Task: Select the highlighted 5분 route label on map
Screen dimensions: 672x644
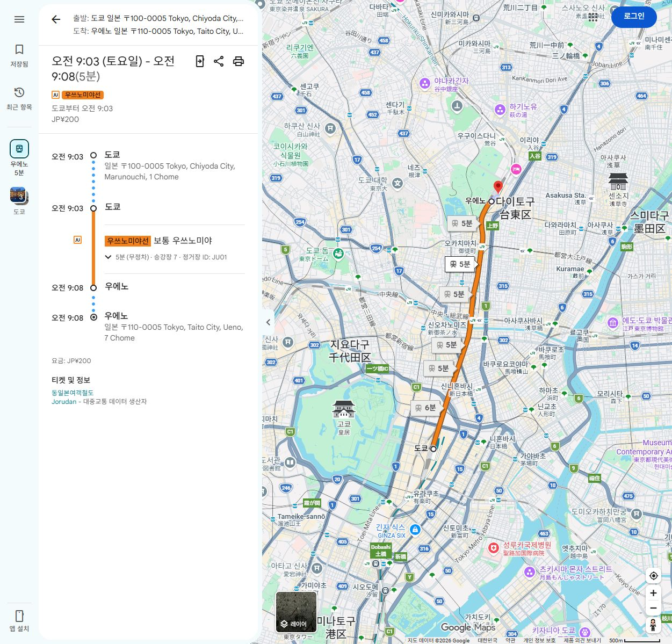Action: pos(460,264)
